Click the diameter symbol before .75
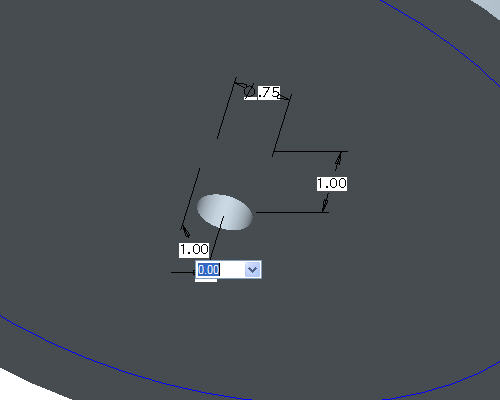 click(250, 91)
